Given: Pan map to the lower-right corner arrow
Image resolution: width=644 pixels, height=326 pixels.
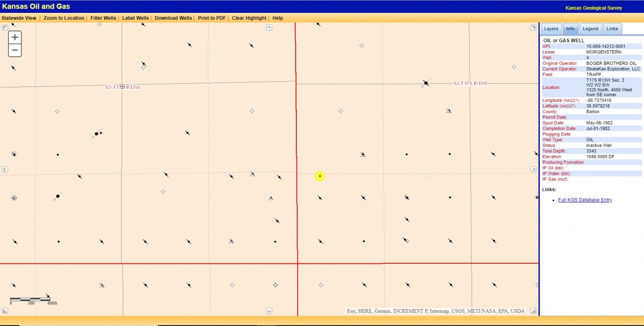Looking at the screenshot, I should 533,311.
